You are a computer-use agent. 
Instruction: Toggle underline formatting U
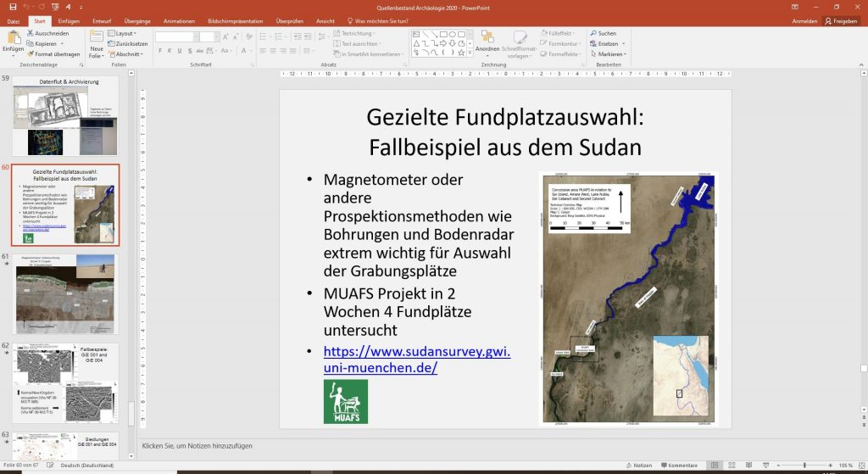[180, 51]
